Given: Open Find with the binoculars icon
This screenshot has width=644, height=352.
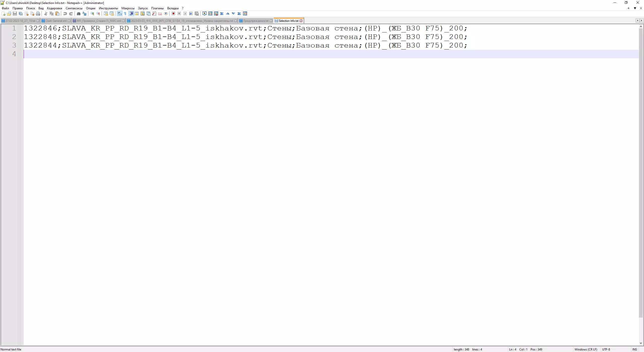Looking at the screenshot, I should 78,14.
